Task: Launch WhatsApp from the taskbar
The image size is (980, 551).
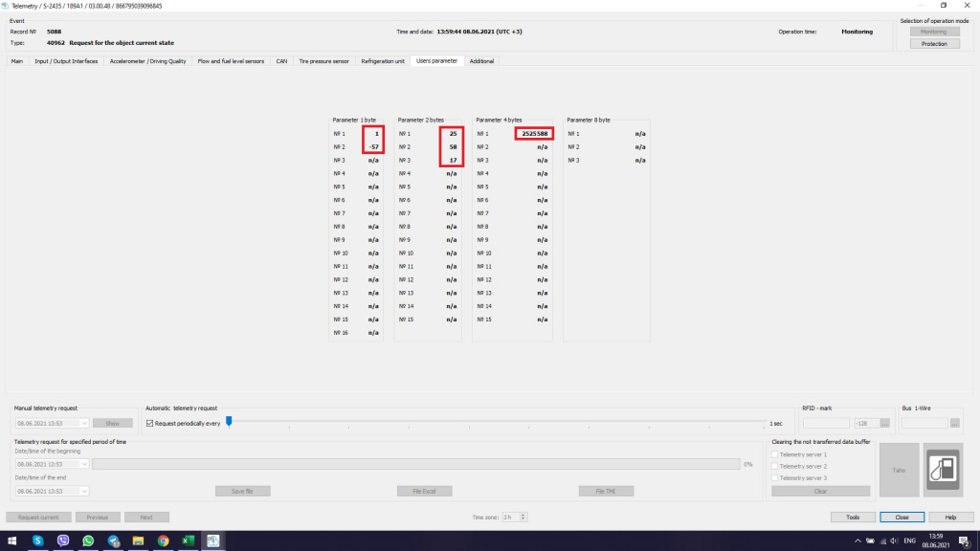Action: click(x=88, y=540)
